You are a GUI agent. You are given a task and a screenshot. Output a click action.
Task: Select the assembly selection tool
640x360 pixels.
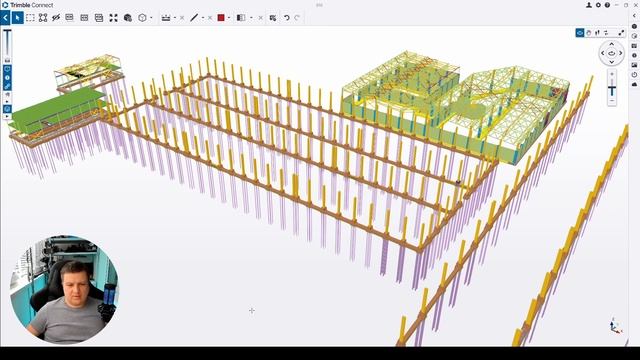pyautogui.click(x=43, y=18)
